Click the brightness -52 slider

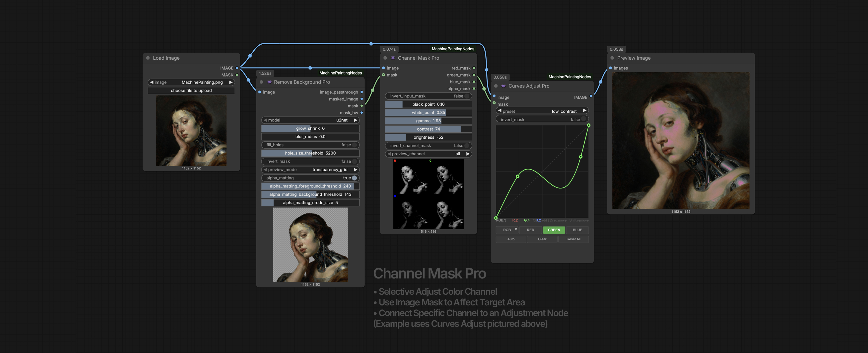428,137
